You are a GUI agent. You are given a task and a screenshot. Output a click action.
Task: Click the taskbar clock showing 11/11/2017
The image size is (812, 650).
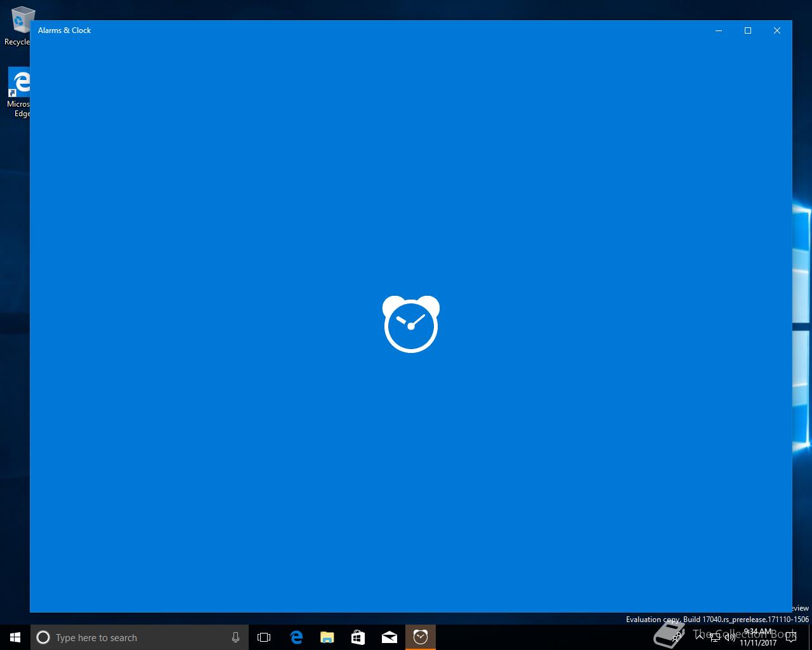(x=758, y=637)
